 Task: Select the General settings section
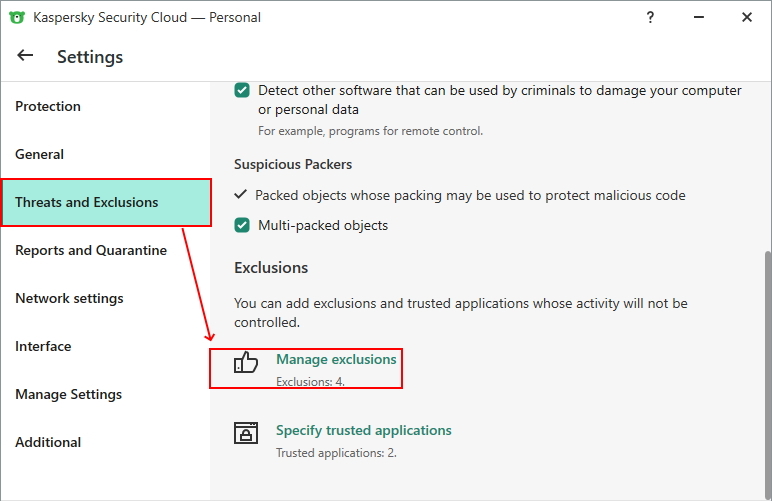pyautogui.click(x=39, y=154)
